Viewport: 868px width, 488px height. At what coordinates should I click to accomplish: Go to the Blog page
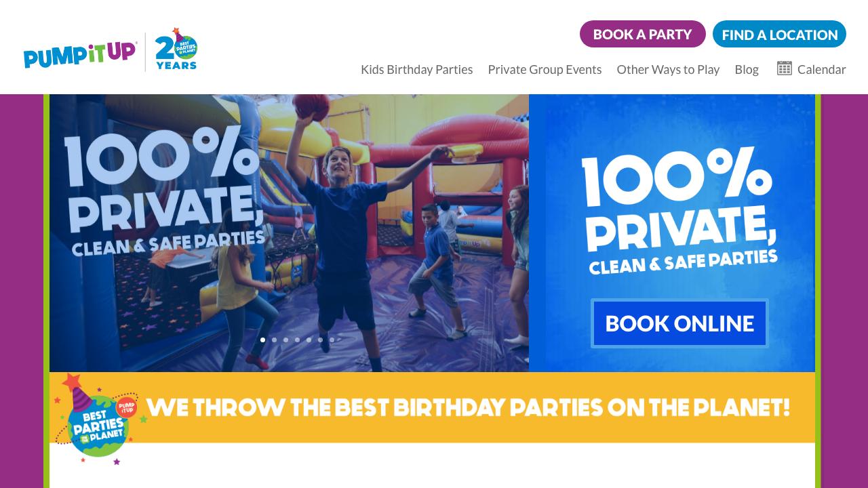click(x=747, y=69)
